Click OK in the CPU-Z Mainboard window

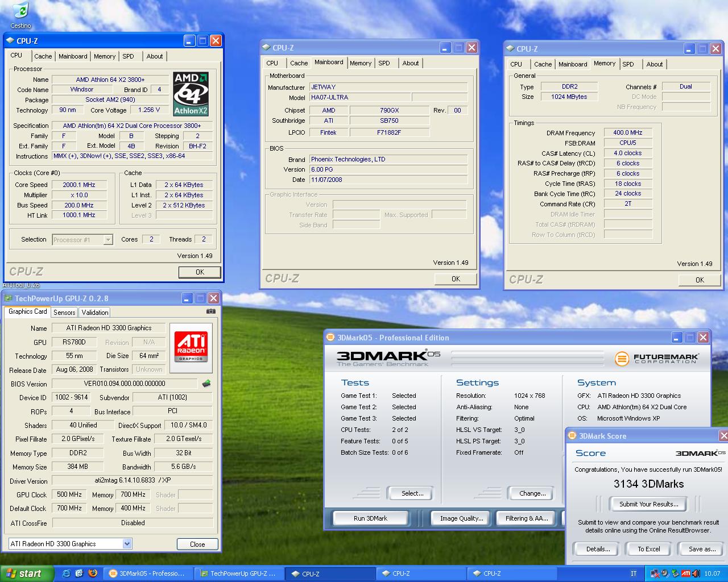click(456, 279)
